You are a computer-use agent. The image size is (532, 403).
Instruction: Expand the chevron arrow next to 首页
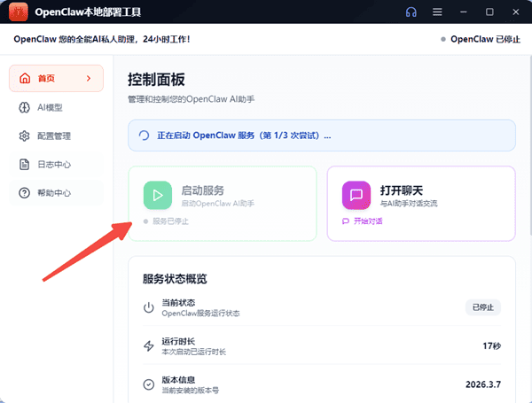[89, 79]
